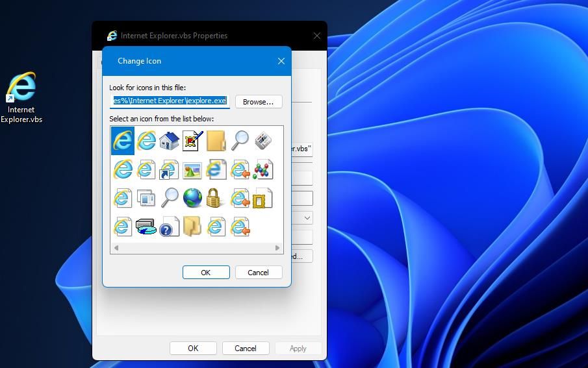Choose the colored molecule blocks document icon
This screenshot has width=588, height=368.
tap(263, 170)
